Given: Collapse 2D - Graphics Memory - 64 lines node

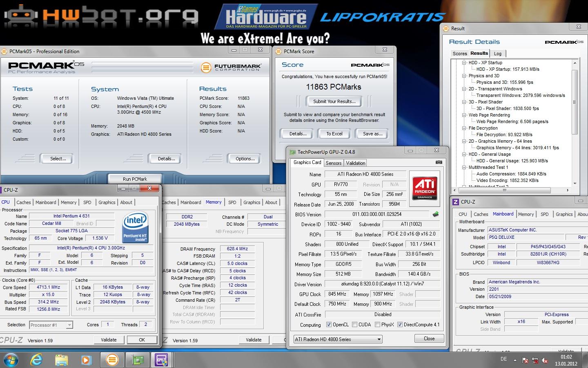Looking at the screenshot, I should 464,141.
